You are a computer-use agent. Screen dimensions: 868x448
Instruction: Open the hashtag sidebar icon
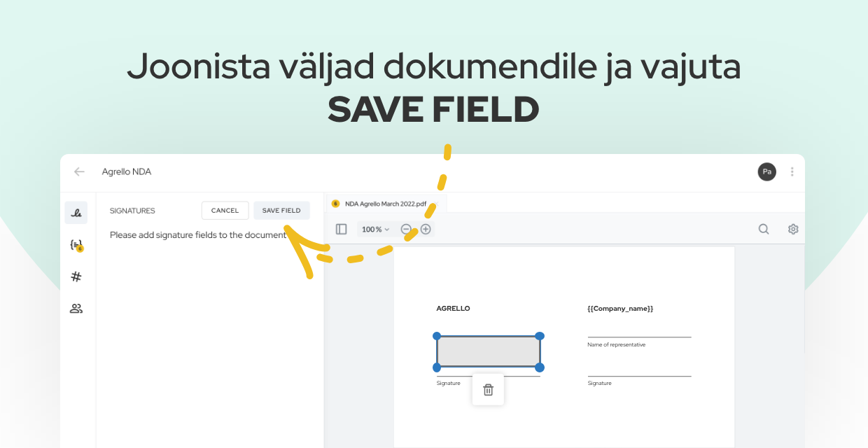coord(76,276)
